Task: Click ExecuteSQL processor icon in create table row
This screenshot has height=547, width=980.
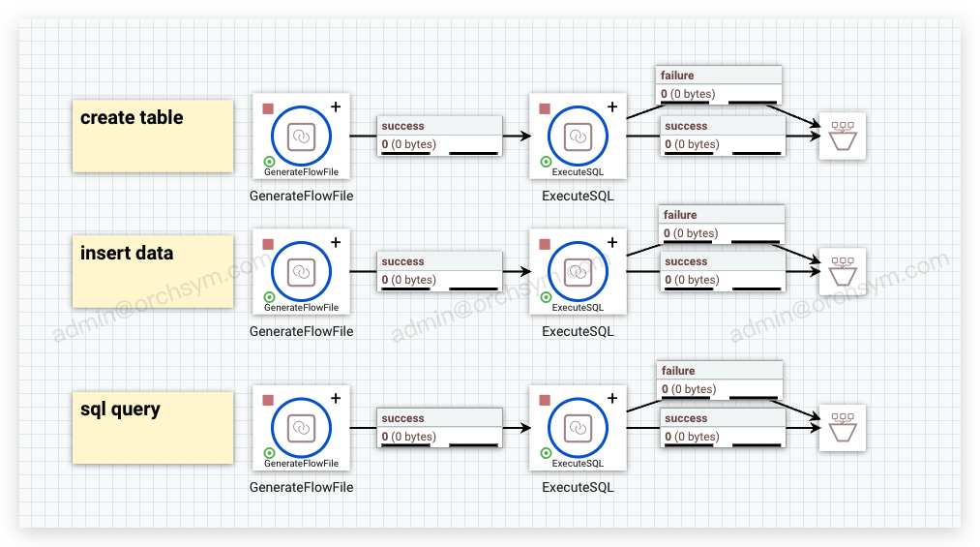Action: point(578,137)
